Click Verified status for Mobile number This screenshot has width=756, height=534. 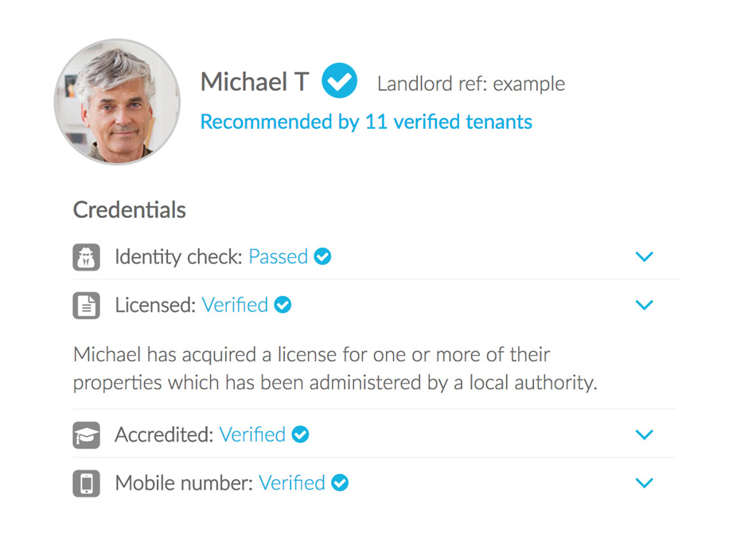pos(292,482)
